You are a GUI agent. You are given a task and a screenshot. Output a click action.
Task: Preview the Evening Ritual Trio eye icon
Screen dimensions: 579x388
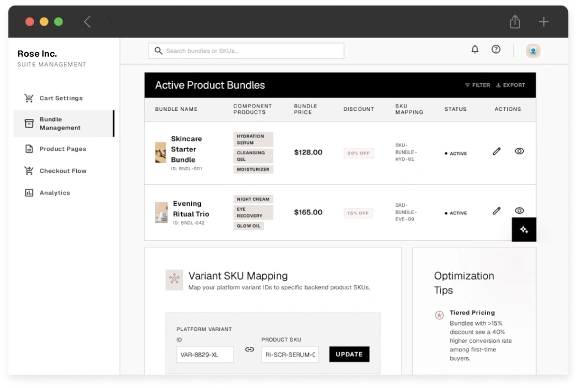click(519, 210)
